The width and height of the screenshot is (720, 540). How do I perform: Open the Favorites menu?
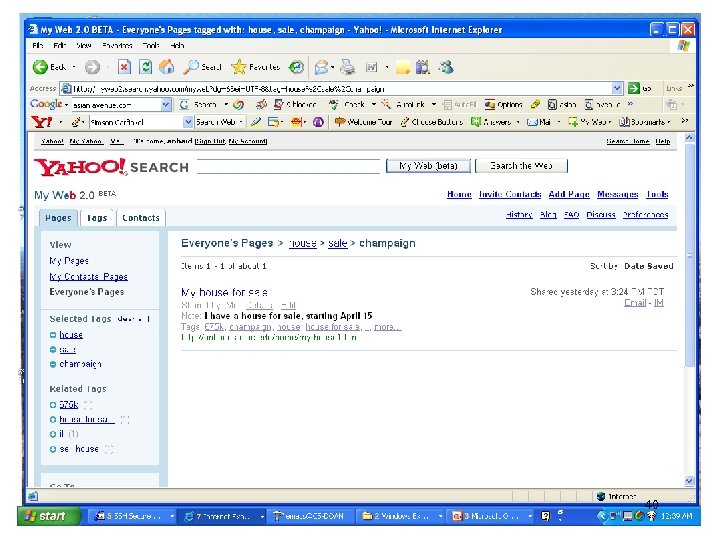click(117, 45)
